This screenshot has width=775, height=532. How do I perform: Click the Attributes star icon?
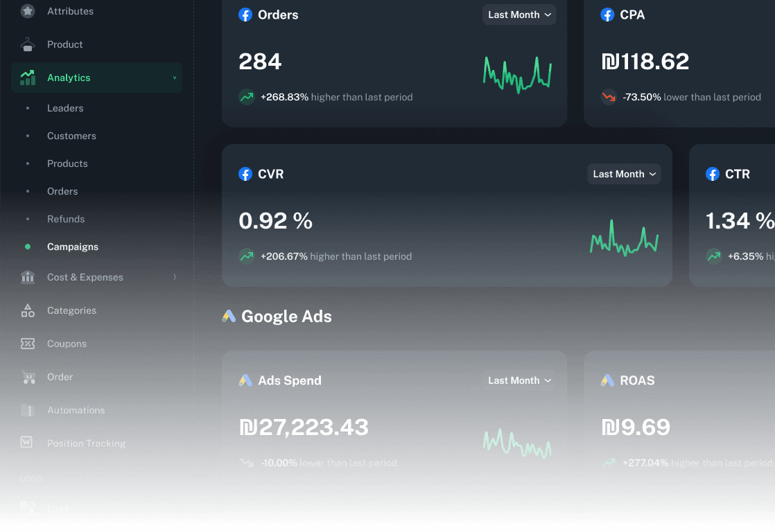click(x=28, y=11)
